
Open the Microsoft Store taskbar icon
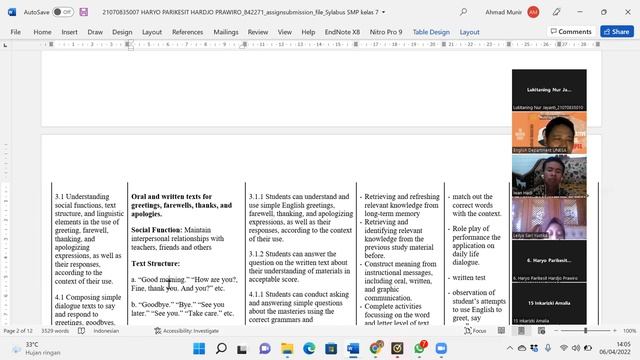pyautogui.click(x=331, y=349)
